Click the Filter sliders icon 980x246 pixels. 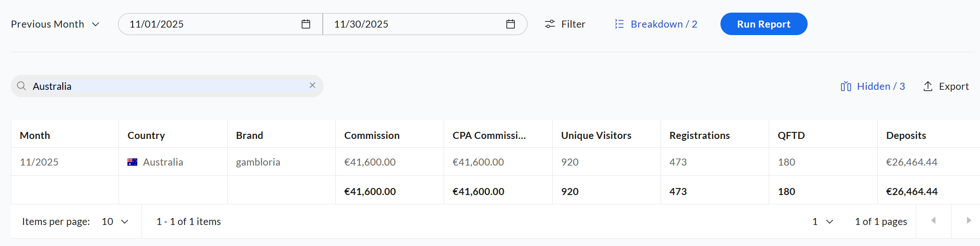550,24
